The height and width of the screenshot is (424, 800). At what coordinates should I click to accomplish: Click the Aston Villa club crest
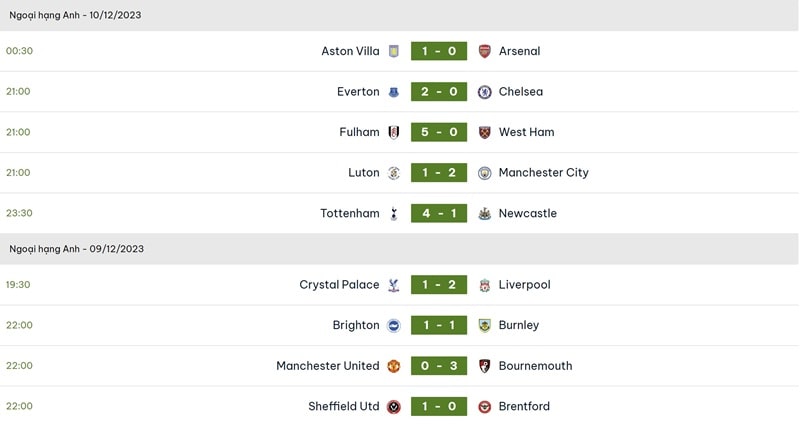[394, 51]
